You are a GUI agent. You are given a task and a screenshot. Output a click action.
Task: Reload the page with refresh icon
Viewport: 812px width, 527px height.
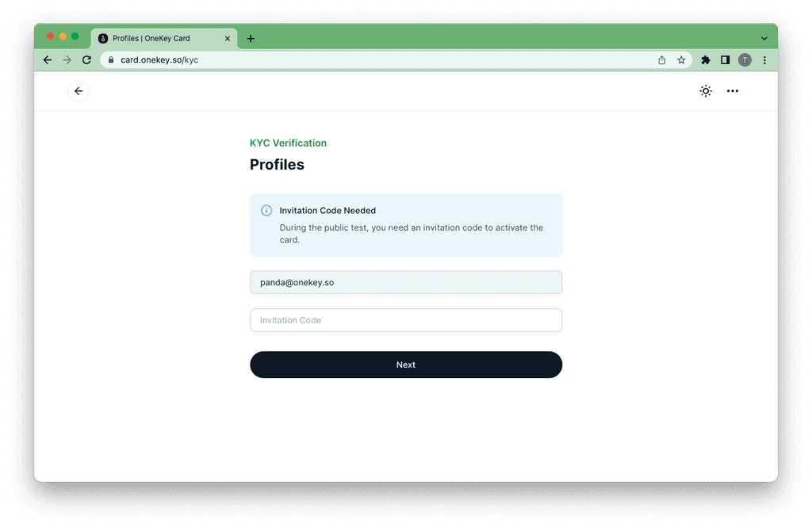tap(87, 60)
